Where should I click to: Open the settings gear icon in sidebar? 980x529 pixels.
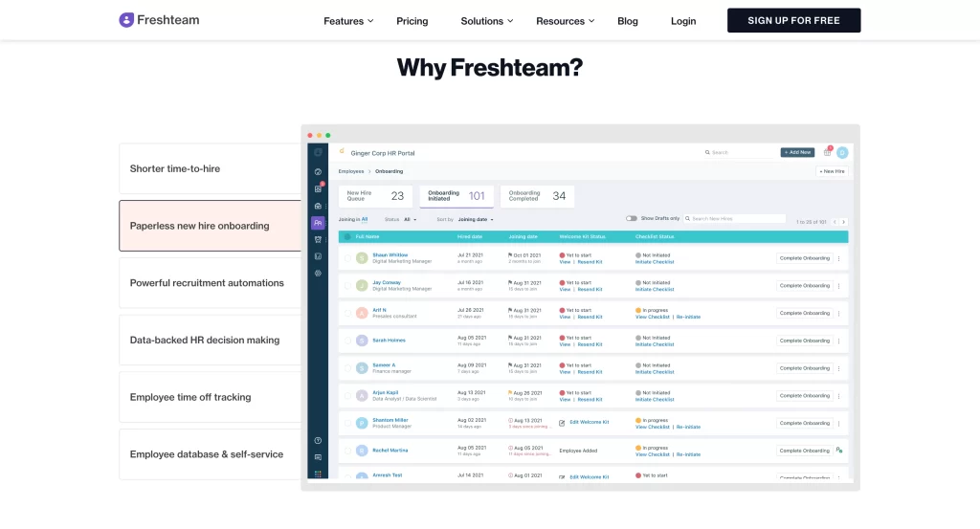coord(318,273)
